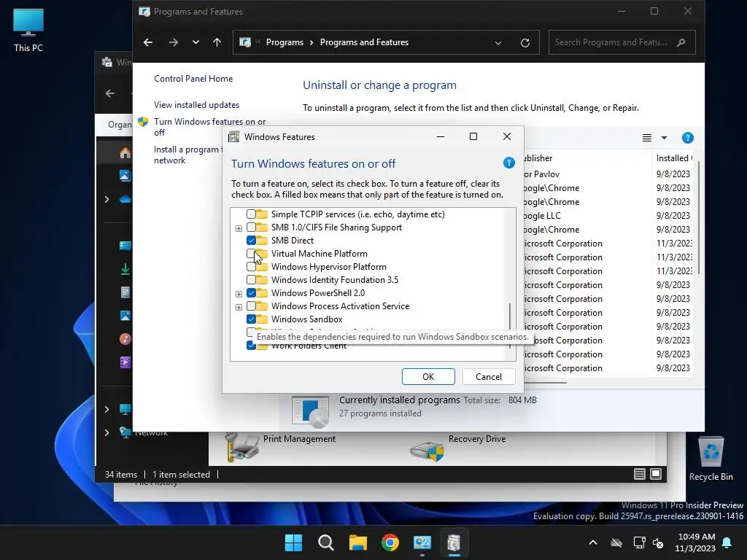Enable Virtual Machine Platform checkbox
This screenshot has width=747, height=560.
pos(251,254)
